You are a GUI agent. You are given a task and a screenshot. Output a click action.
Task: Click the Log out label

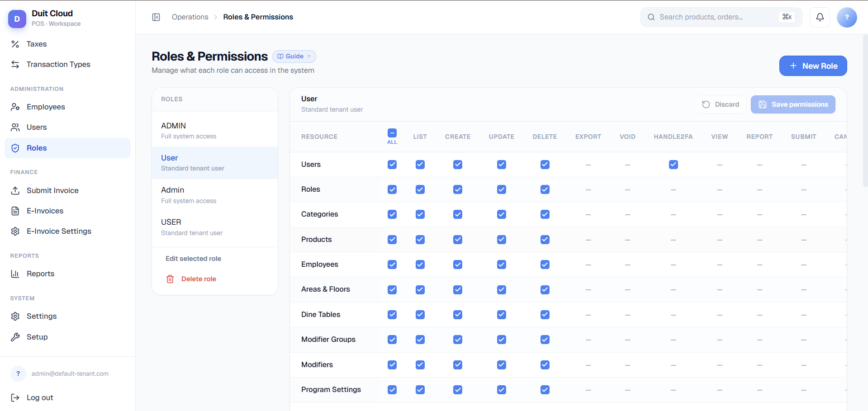(x=40, y=397)
